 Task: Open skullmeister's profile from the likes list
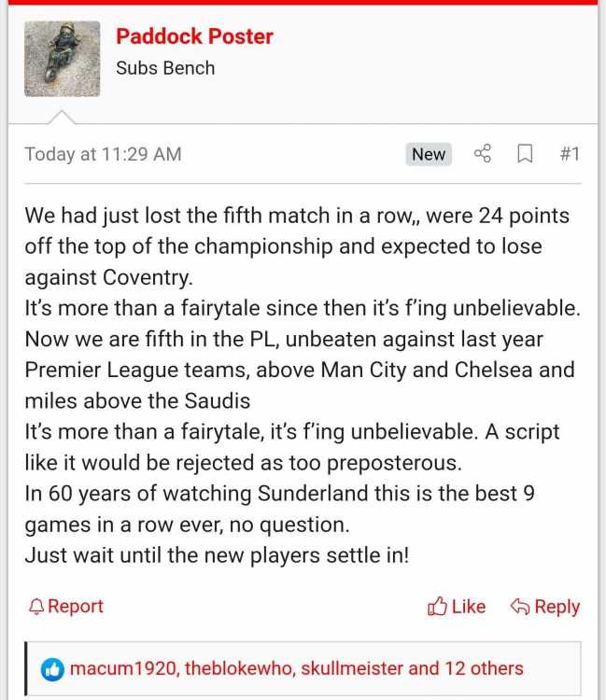tap(352, 668)
